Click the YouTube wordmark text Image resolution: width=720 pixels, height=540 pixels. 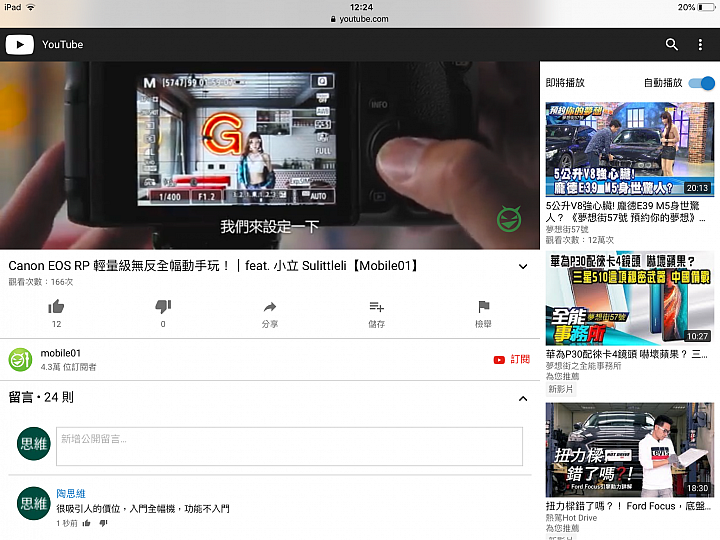62,45
